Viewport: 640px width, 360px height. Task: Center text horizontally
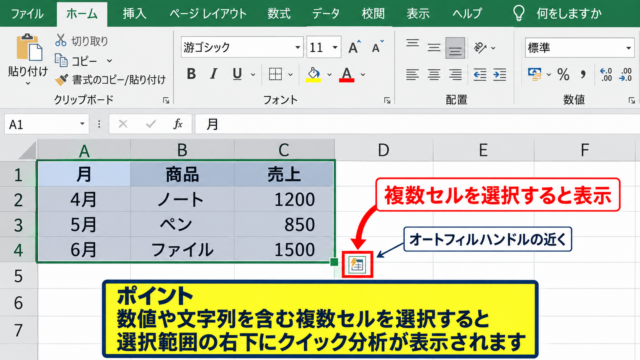point(433,74)
